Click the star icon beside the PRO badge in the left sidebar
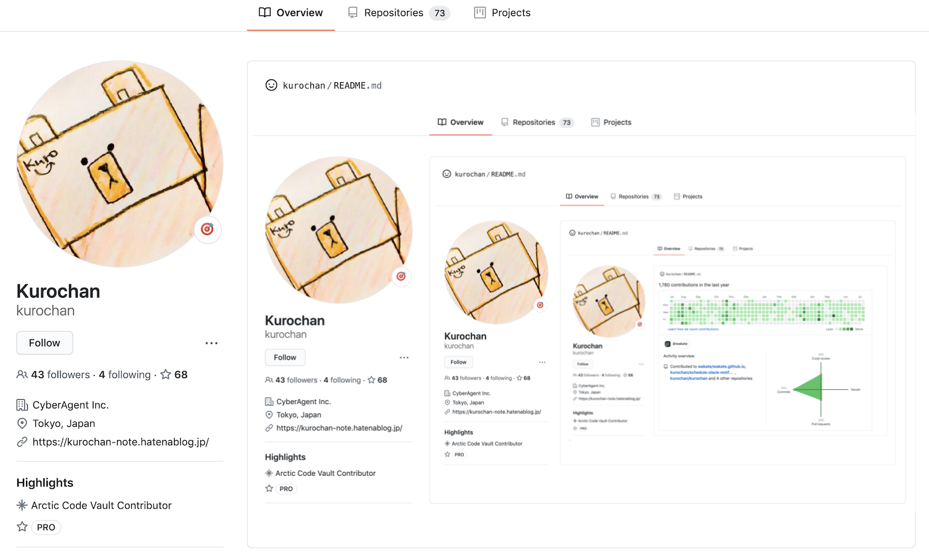 22,527
